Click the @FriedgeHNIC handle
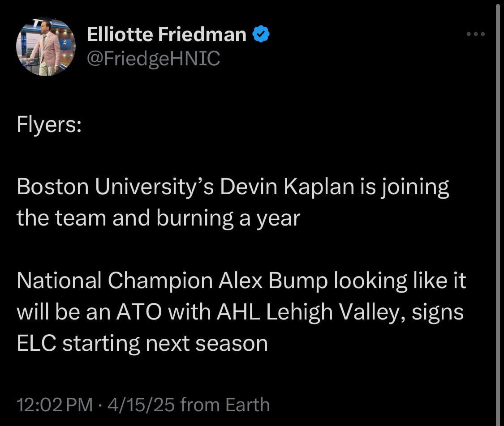 tap(154, 58)
